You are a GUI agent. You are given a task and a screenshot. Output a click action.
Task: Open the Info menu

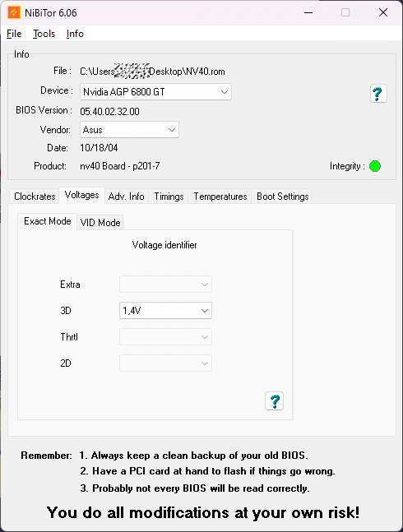pos(75,34)
